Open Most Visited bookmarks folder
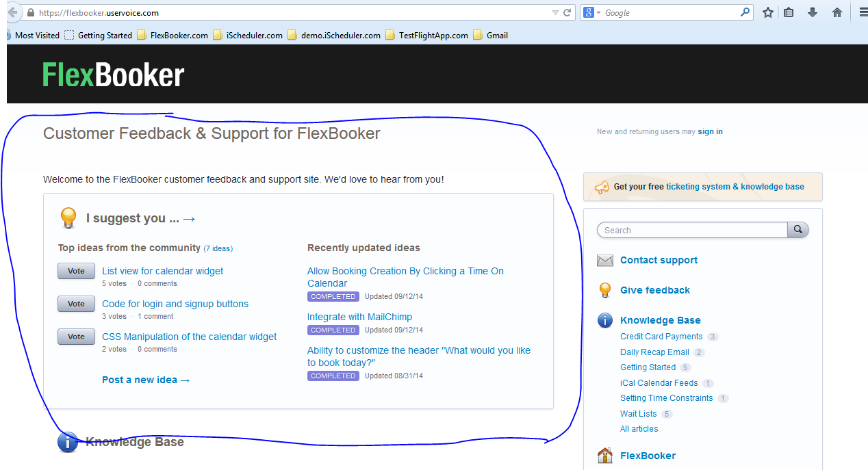Image resolution: width=868 pixels, height=470 pixels. click(x=32, y=36)
